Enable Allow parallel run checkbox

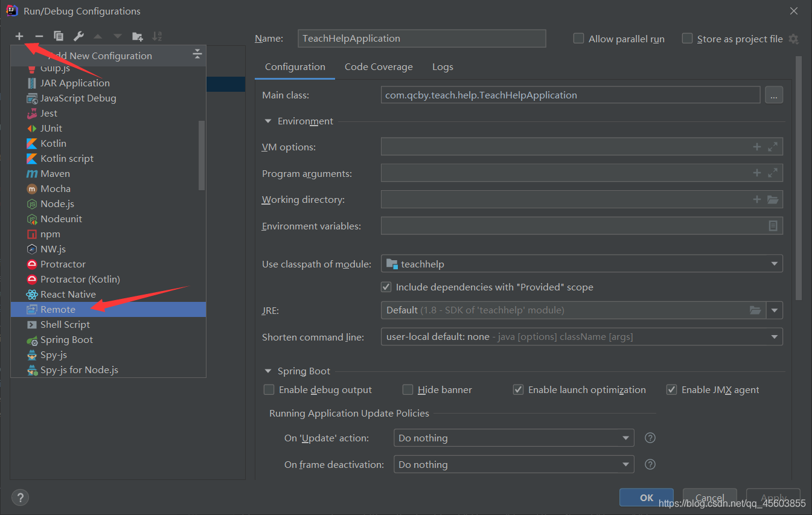(578, 39)
